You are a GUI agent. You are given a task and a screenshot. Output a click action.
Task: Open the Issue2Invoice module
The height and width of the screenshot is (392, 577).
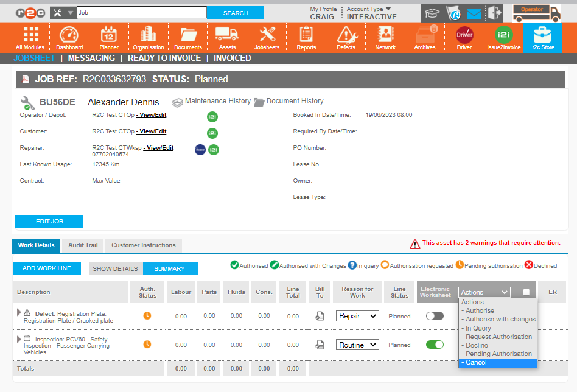tap(503, 38)
